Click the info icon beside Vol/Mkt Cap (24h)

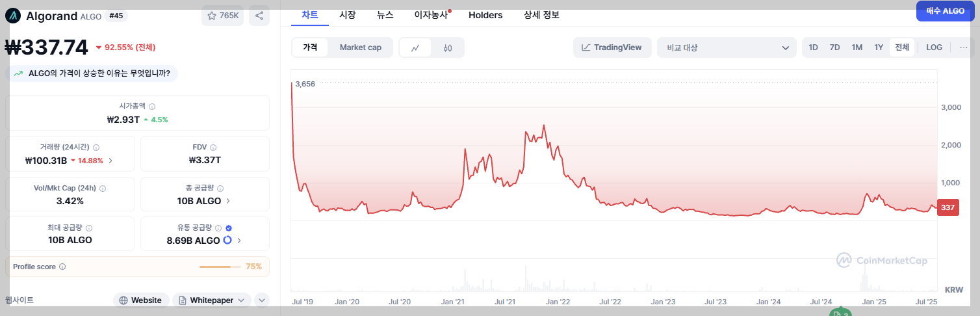click(x=103, y=188)
